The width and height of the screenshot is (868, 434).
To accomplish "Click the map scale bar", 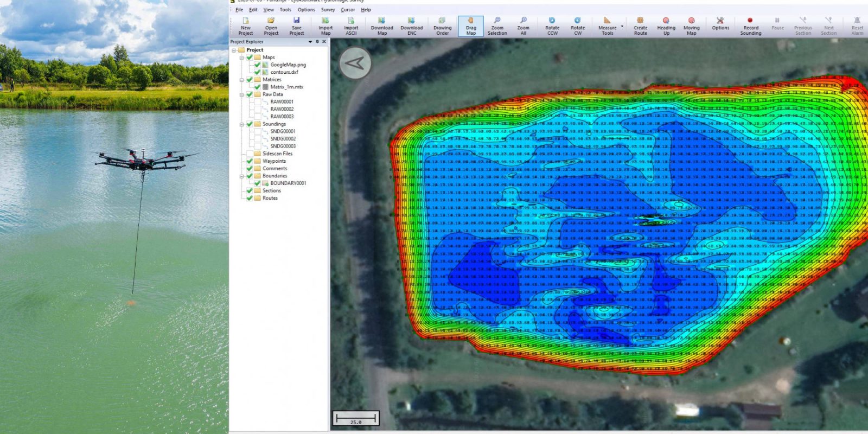I will click(356, 418).
